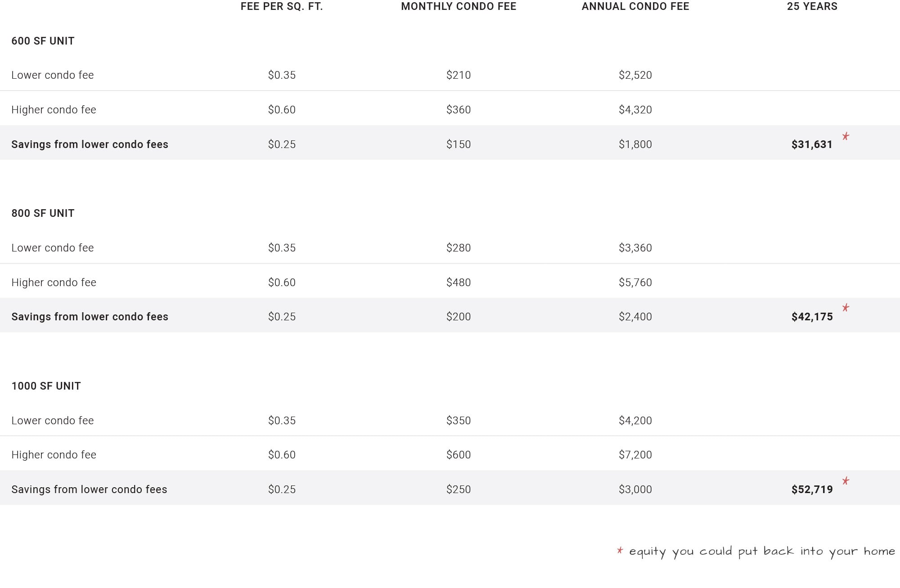Screen dimensions: 900x588
Task: Click the footnote asterisk before 'equity you could'
Action: pos(620,551)
